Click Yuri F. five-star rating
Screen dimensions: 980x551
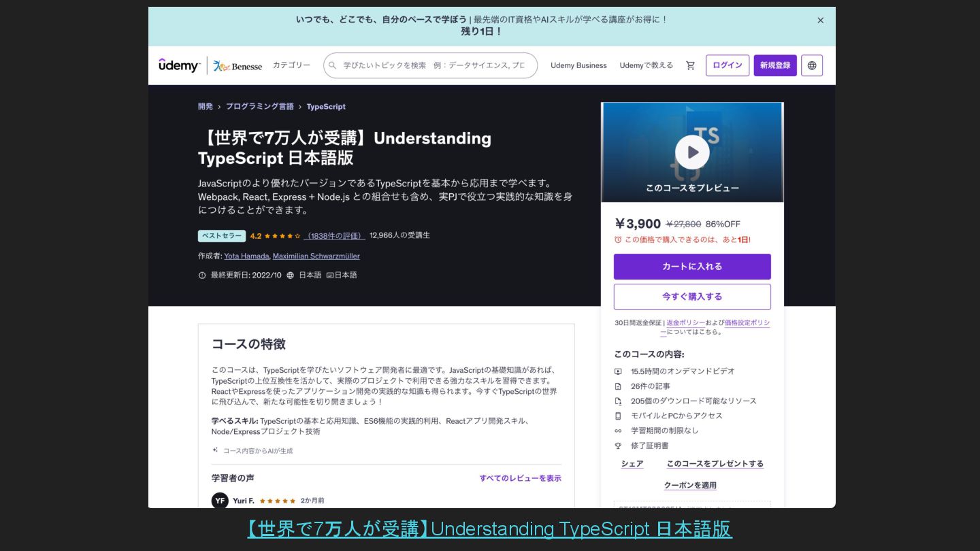click(278, 501)
